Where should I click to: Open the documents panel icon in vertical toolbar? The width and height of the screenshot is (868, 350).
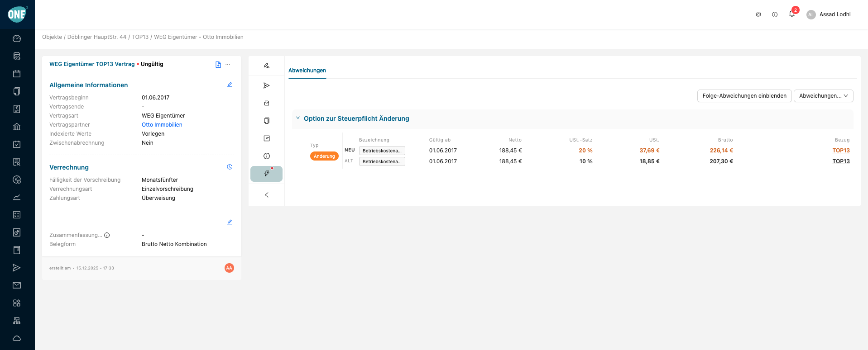click(267, 121)
